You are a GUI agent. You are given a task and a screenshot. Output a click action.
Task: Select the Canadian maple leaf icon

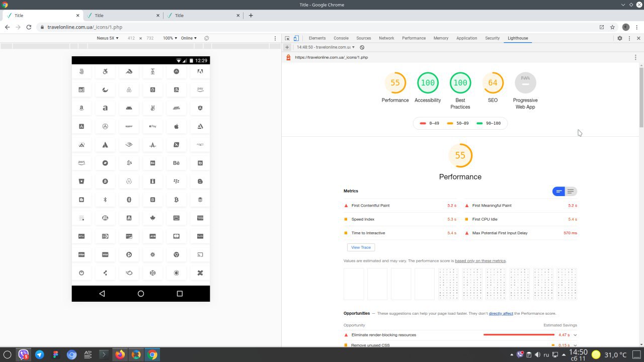[x=152, y=218]
